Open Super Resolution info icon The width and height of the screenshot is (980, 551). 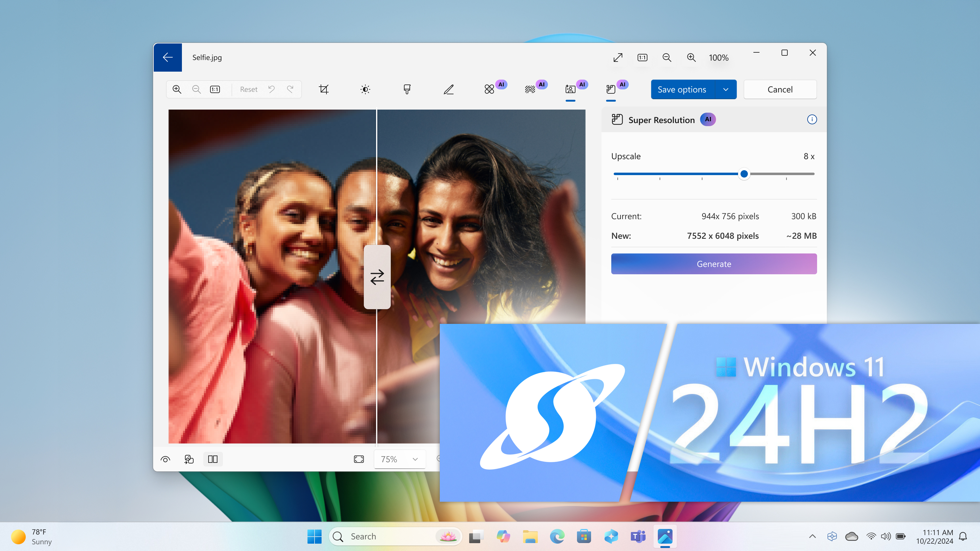(x=812, y=119)
